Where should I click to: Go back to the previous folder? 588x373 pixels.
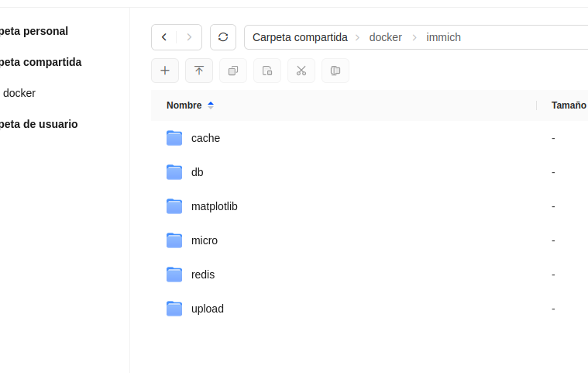point(164,37)
